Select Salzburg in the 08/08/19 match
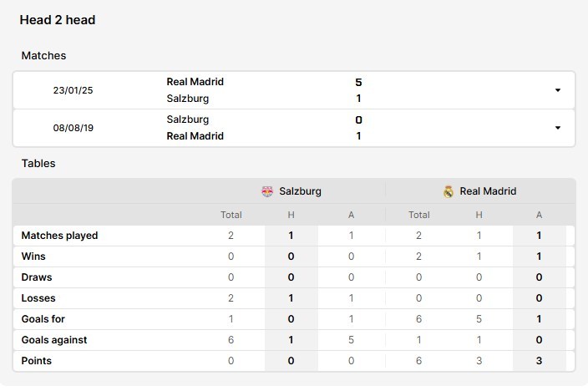588x391 pixels. coord(187,119)
